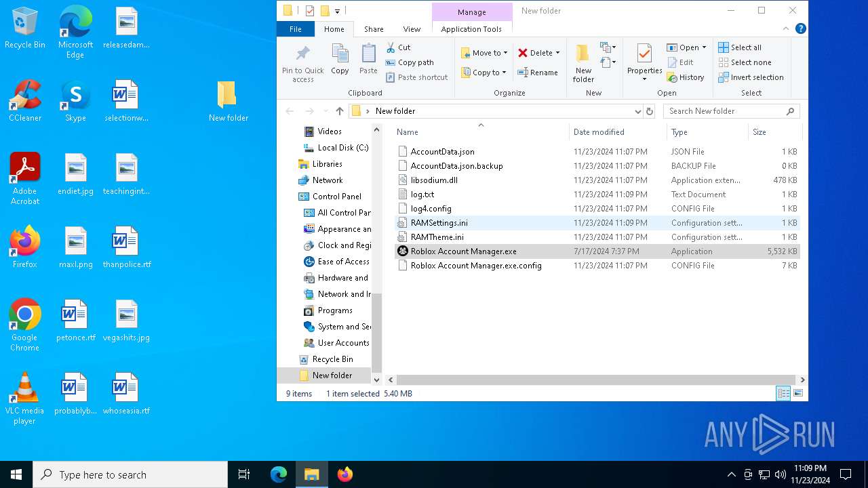
Task: Click the Up one level arrow
Action: click(340, 111)
